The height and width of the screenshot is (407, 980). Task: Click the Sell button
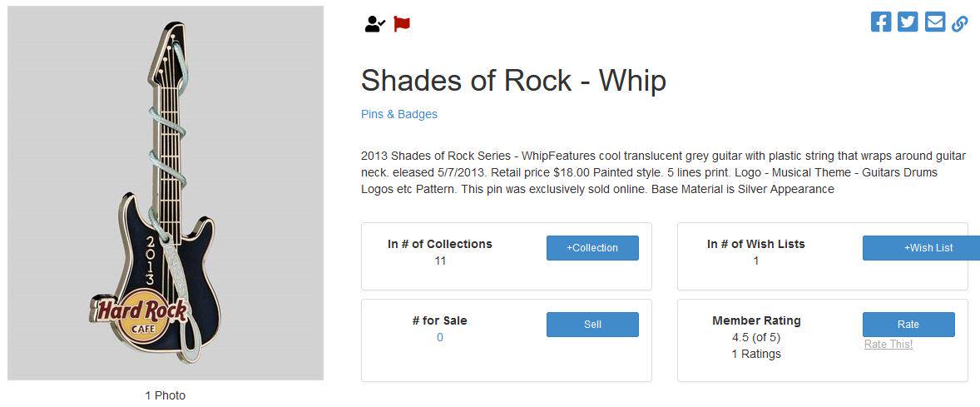592,325
